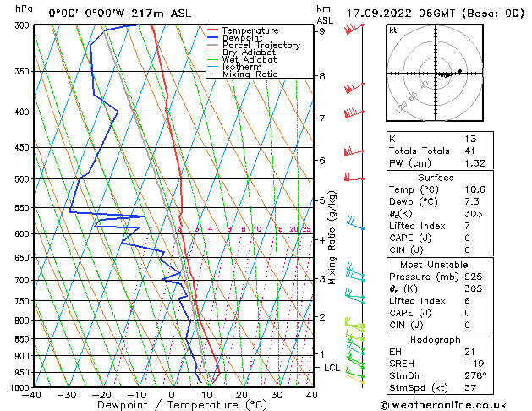532x411 pixels.
Task: Click the PW (cm) value 1.32
Action: click(474, 163)
